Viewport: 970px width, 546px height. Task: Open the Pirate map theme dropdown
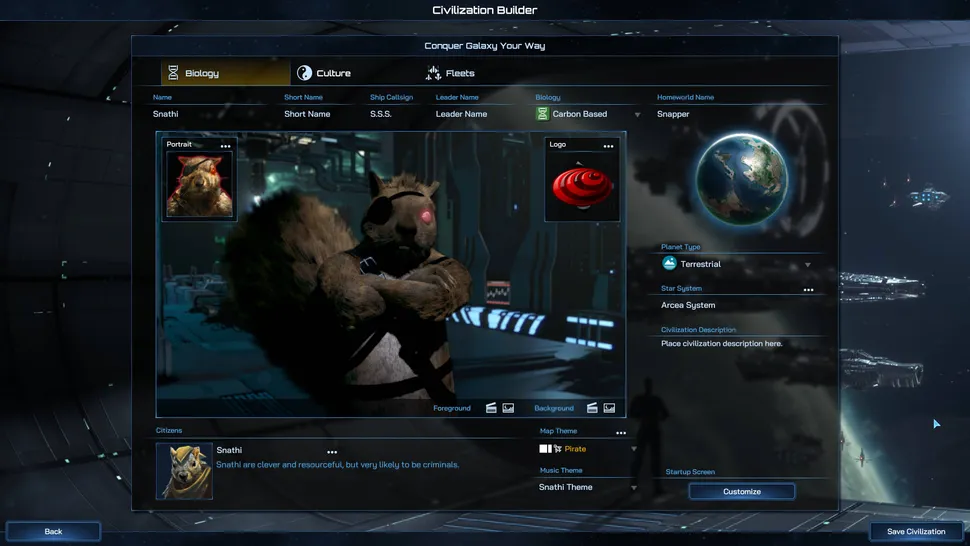pyautogui.click(x=588, y=449)
